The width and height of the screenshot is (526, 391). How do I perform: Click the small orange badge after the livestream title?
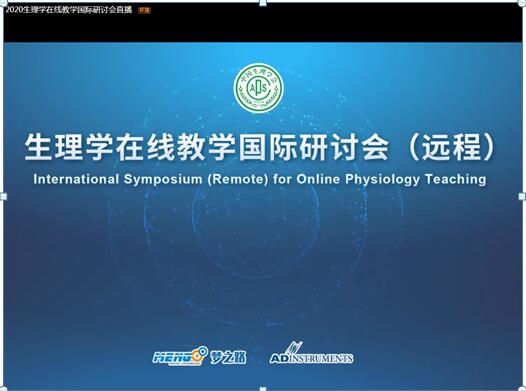click(x=145, y=10)
